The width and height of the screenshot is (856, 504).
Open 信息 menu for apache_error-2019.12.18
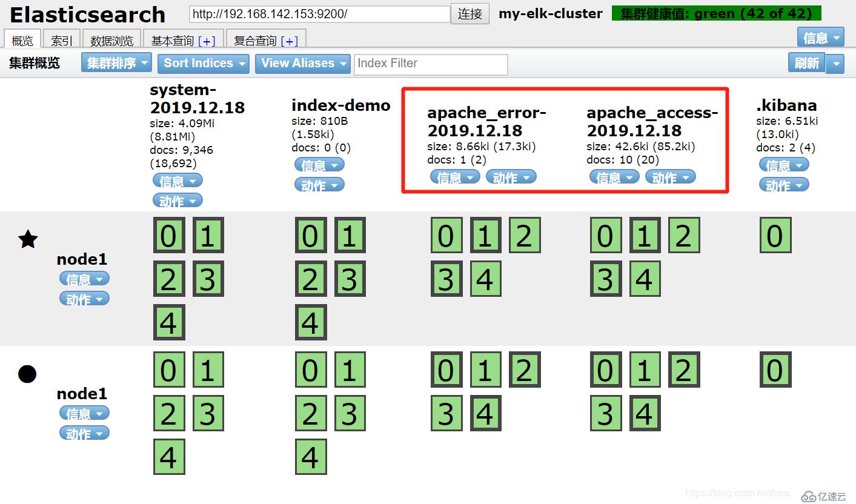click(x=455, y=177)
